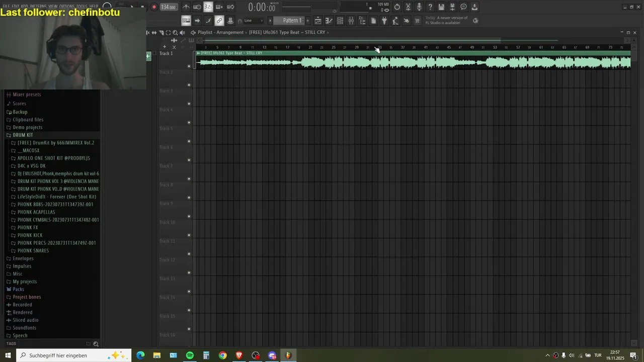Click the browser search magnifier by TAGS
644x362 pixels.
click(96, 344)
